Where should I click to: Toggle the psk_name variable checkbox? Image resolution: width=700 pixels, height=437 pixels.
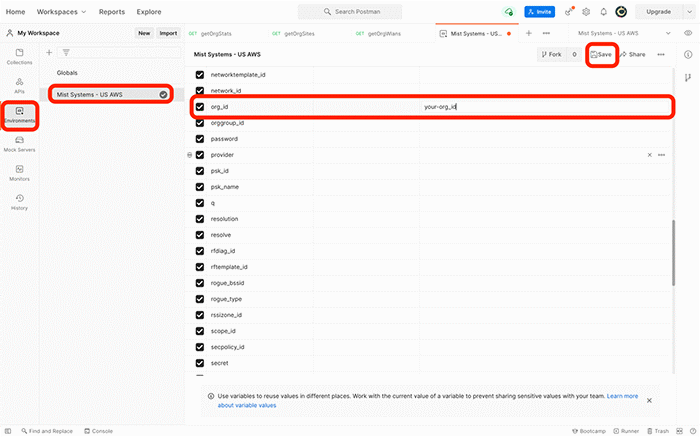[x=200, y=186]
